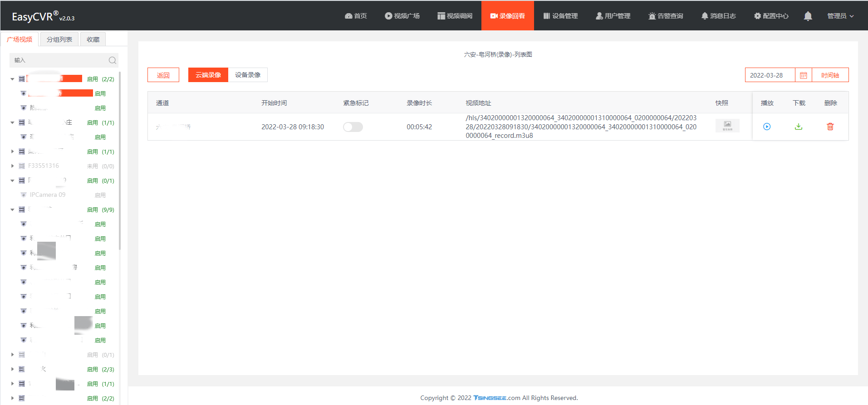This screenshot has height=405, width=868.
Task: Open the 设备管理 device management menu
Action: point(560,16)
